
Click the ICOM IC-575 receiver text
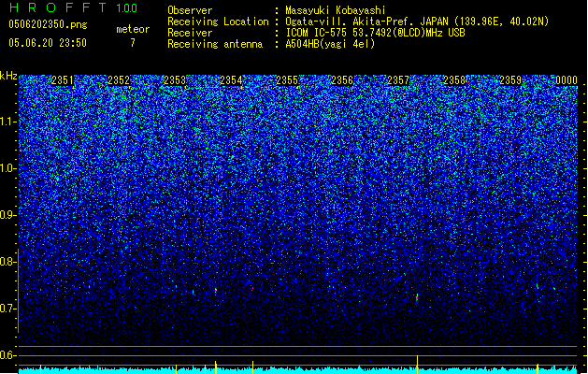(x=376, y=33)
